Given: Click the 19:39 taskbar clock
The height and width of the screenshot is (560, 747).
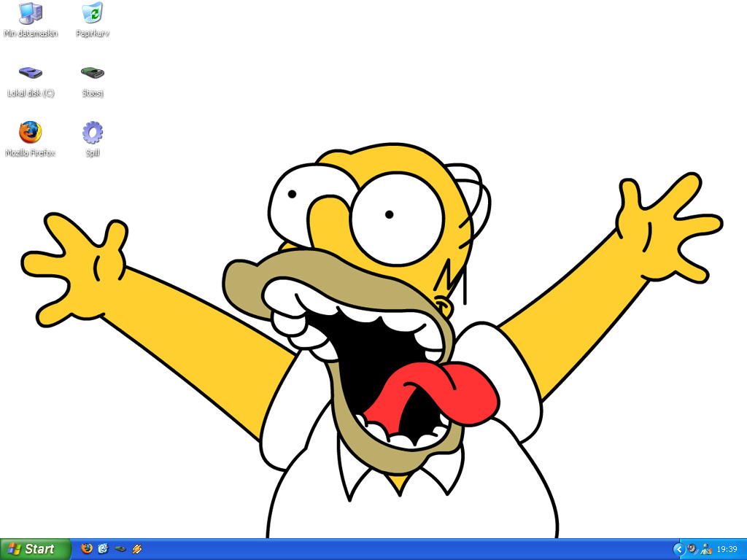Looking at the screenshot, I should click(727, 550).
